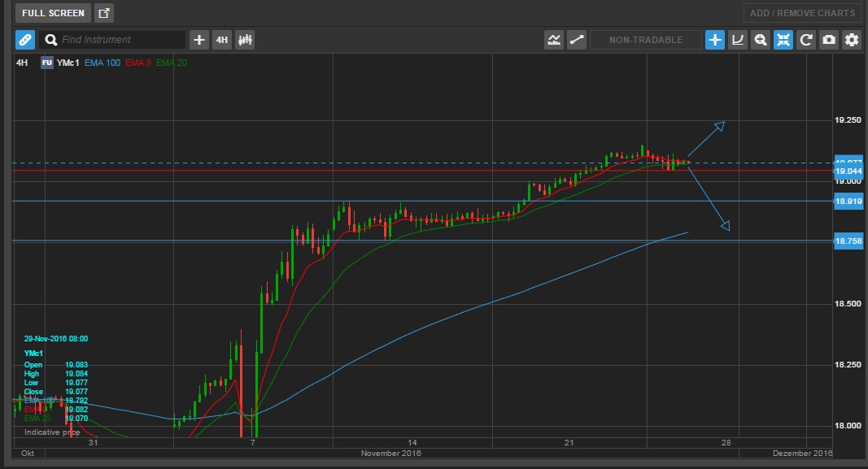Click the chart scale axis icon
Screen dimensions: 868x469
737,40
